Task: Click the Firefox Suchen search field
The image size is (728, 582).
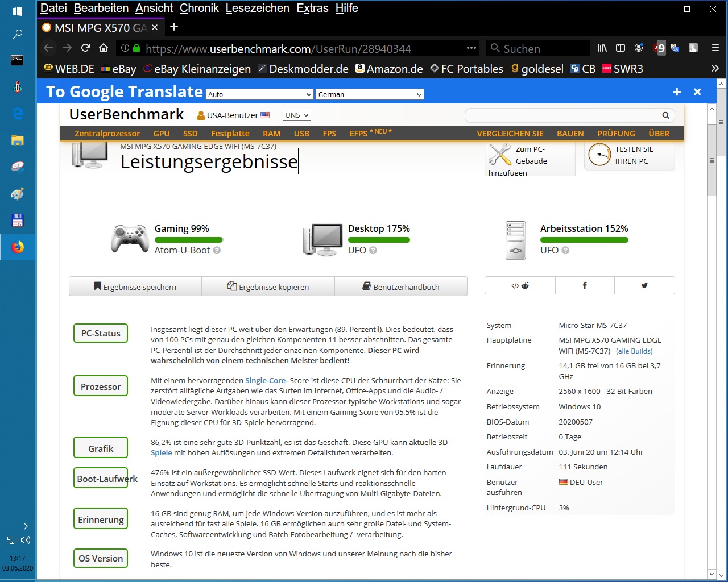Action: point(538,48)
